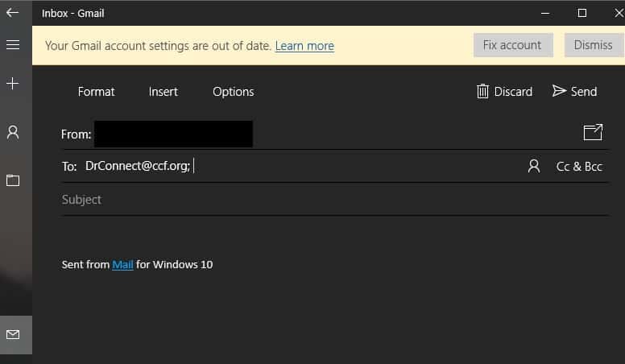Open the Accounts person icon in sidebar

coord(13,132)
